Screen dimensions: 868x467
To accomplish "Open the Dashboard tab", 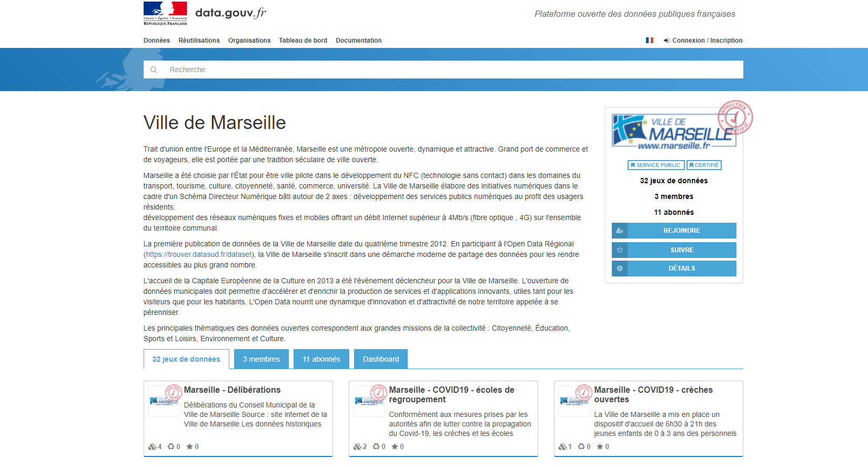I will (x=380, y=359).
